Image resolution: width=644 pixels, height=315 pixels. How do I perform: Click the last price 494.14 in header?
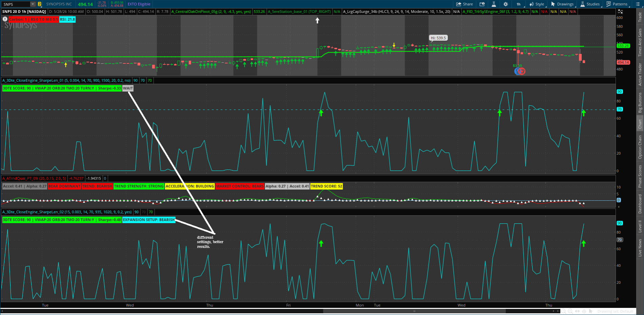pyautogui.click(x=85, y=4)
